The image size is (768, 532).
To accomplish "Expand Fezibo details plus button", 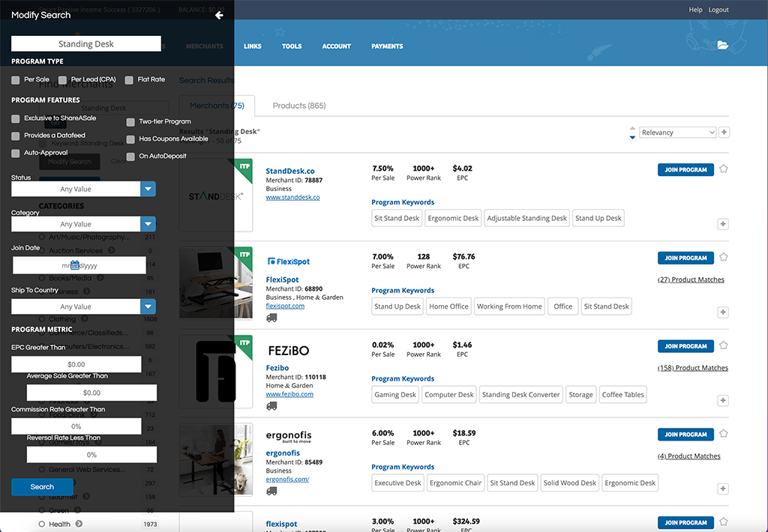I will (x=722, y=400).
